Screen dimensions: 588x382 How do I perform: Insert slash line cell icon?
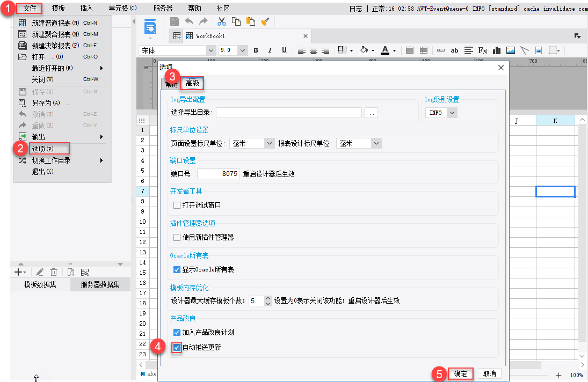click(x=525, y=50)
